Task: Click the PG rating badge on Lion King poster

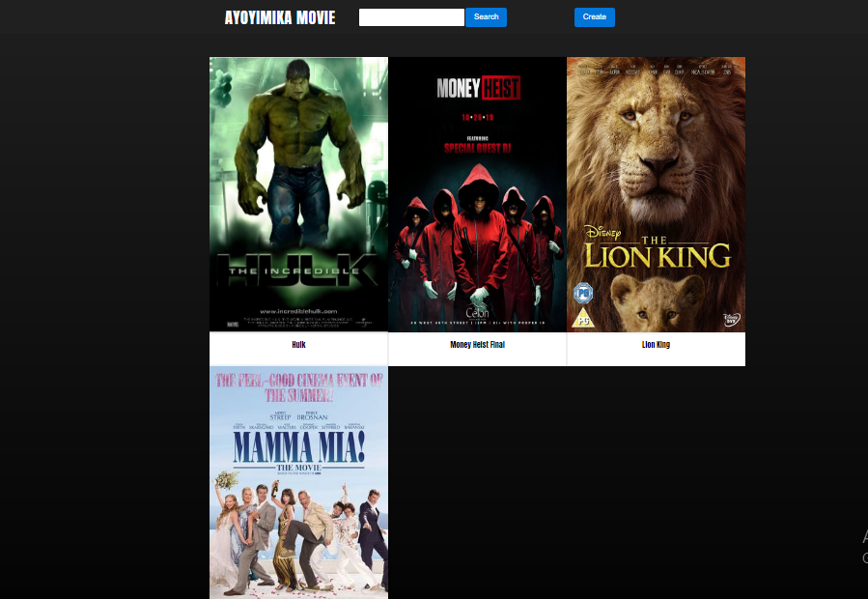Action: 583,293
